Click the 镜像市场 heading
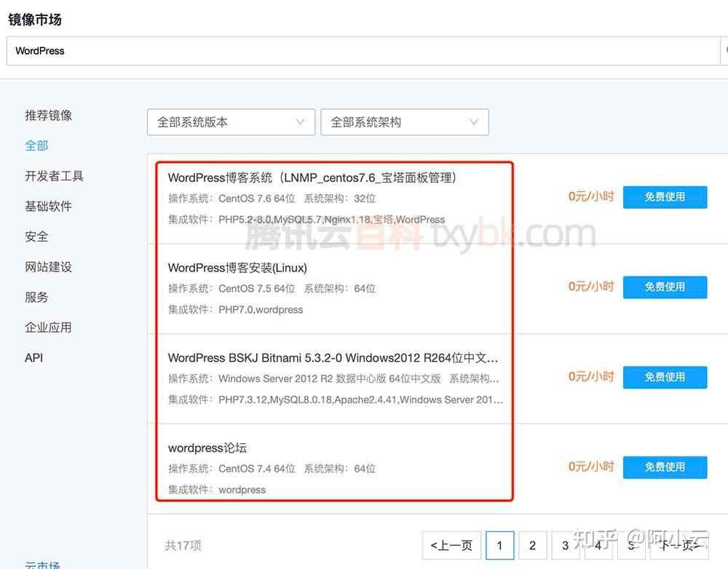 tap(35, 20)
